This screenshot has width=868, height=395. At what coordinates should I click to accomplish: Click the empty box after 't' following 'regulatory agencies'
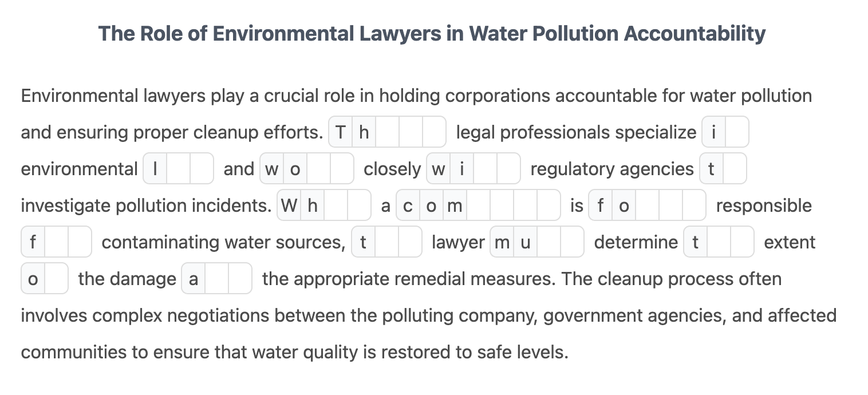point(735,169)
